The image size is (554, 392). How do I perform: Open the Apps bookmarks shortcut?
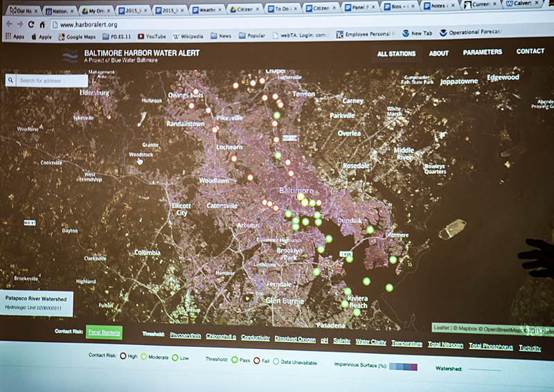tap(14, 35)
